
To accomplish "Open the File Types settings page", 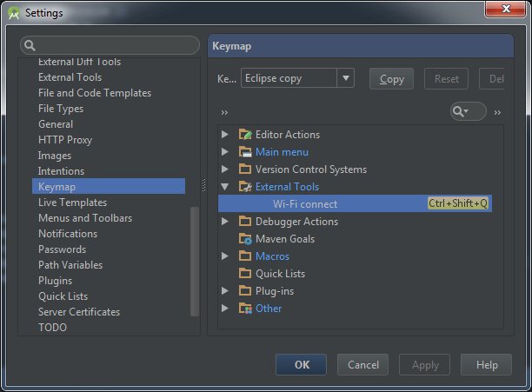I will click(x=61, y=109).
